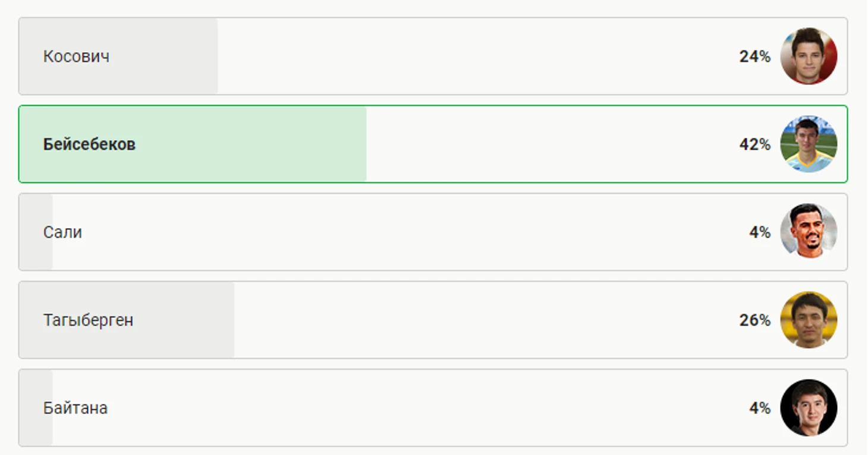The image size is (868, 455).
Task: Click the Байтана name text
Action: tap(76, 408)
